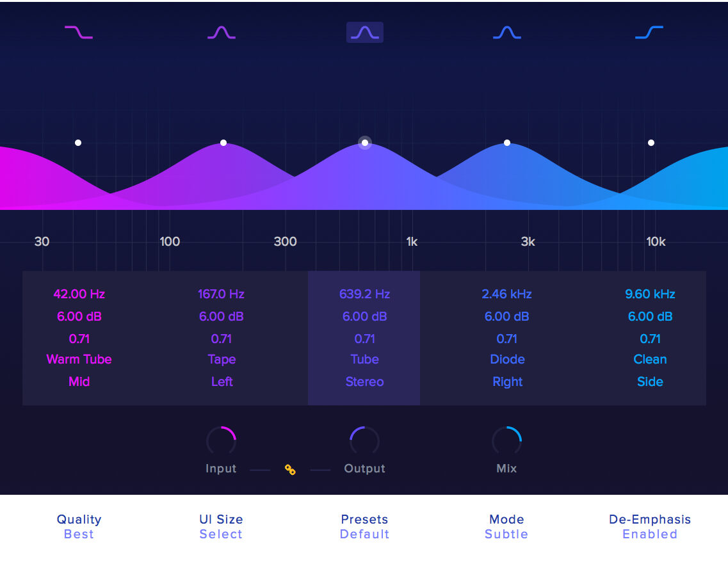Open the Tape saturation type selector

click(x=222, y=360)
